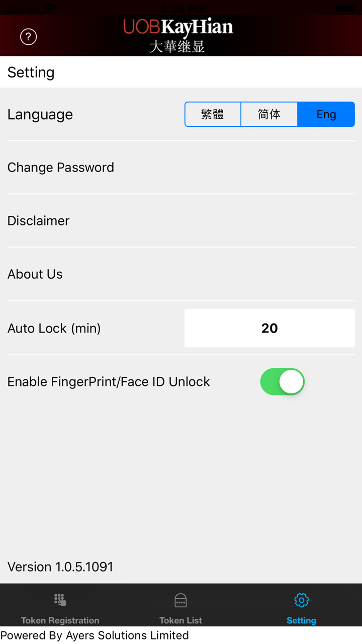Viewport: 362px width, 644px height.
Task: Open the Token Registration tab label
Action: click(60, 620)
